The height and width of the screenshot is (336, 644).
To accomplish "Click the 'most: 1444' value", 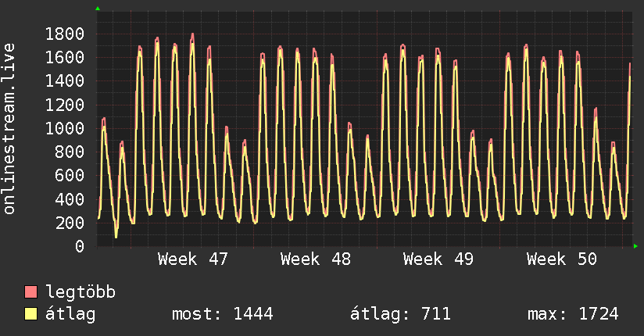I will click(x=222, y=314).
